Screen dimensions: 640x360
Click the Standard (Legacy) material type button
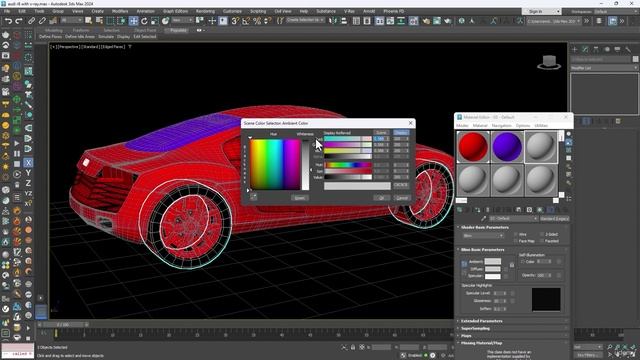point(554,219)
